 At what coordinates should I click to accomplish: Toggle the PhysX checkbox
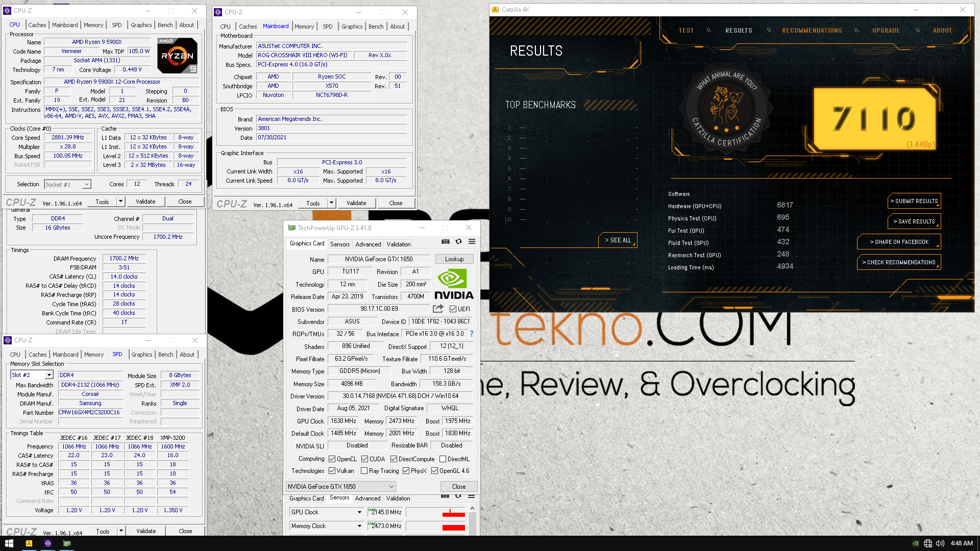click(406, 471)
